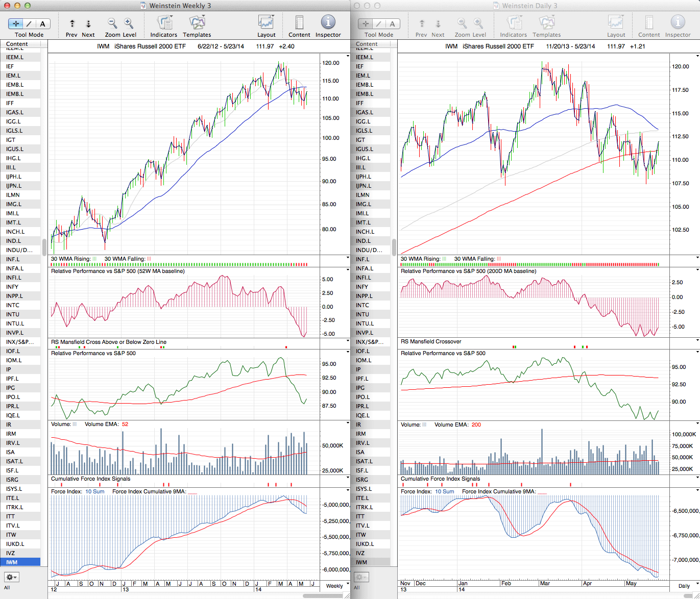Viewport: 700px width, 599px height.
Task: Choose IPG in the Weekly symbol list
Action: point(11,388)
